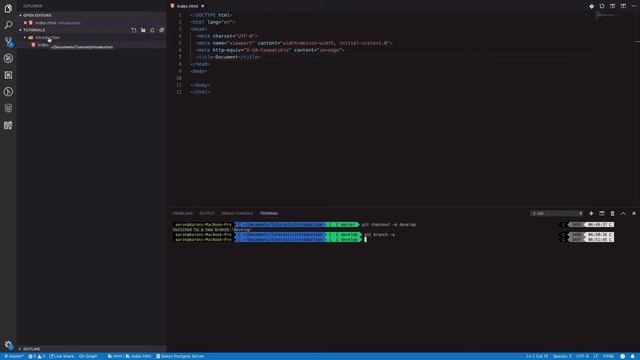Click New Folder icon in Tutorials header

point(143,30)
